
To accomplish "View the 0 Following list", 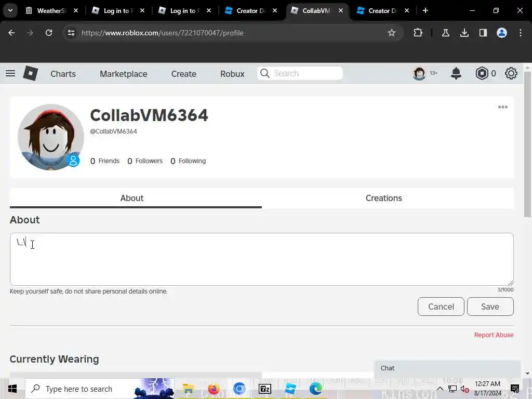I will pos(188,161).
